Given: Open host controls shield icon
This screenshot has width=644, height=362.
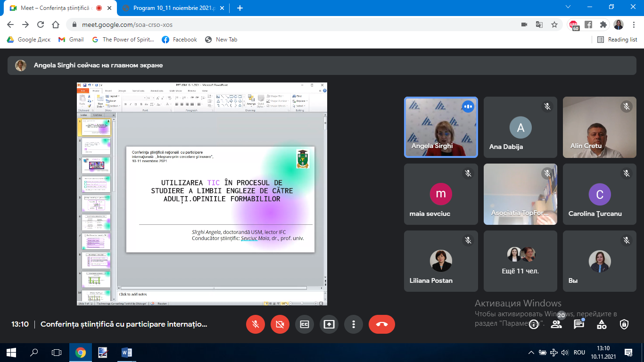Looking at the screenshot, I should coord(624,324).
